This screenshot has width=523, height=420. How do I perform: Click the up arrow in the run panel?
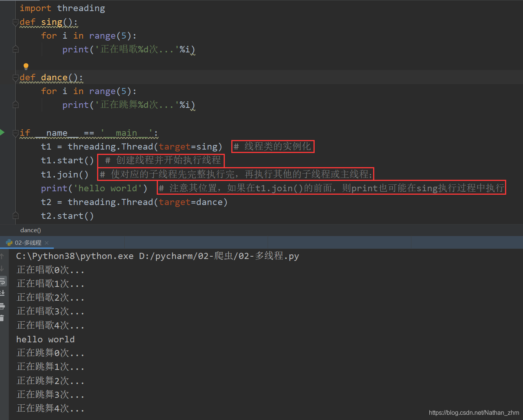click(2, 256)
